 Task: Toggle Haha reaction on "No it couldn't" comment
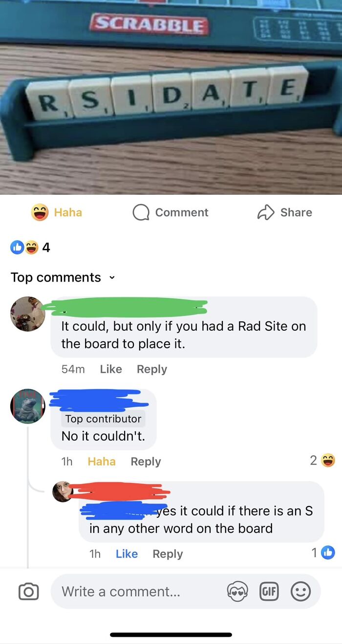(x=102, y=462)
